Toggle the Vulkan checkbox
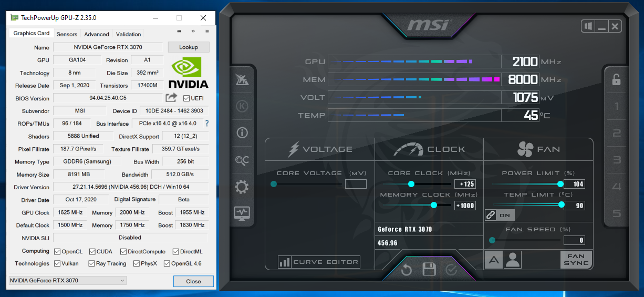Viewport: 644px width, 297px height. click(x=56, y=264)
